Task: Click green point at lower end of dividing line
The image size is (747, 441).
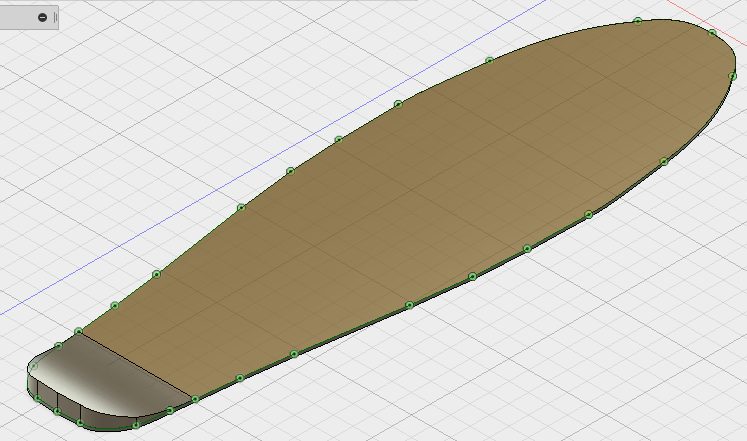Action: point(195,399)
